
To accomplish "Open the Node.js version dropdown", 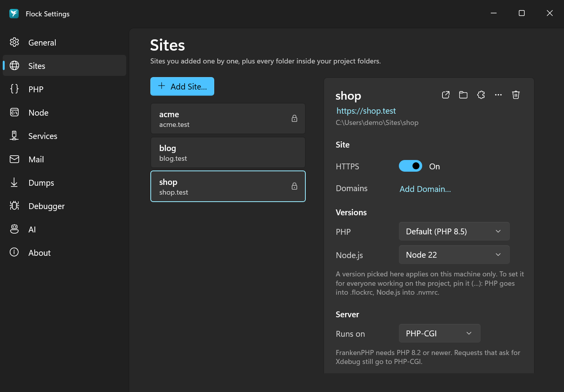I will pos(454,255).
